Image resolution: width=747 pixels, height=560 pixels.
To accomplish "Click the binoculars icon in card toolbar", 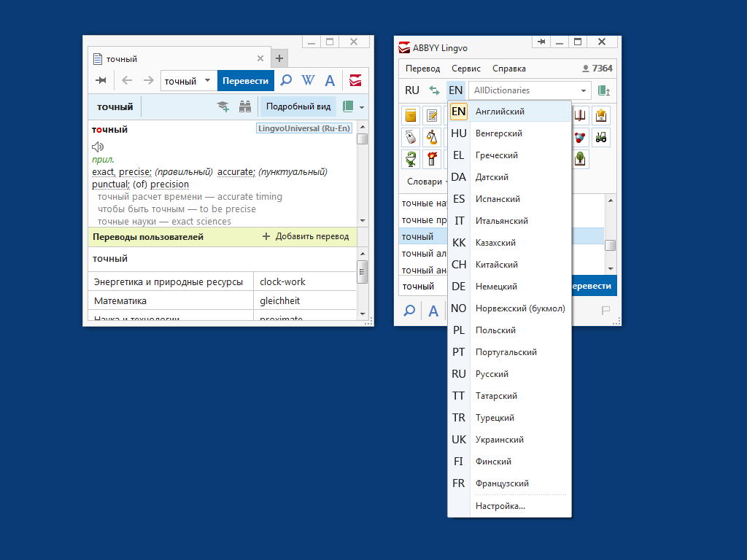I will pyautogui.click(x=244, y=106).
